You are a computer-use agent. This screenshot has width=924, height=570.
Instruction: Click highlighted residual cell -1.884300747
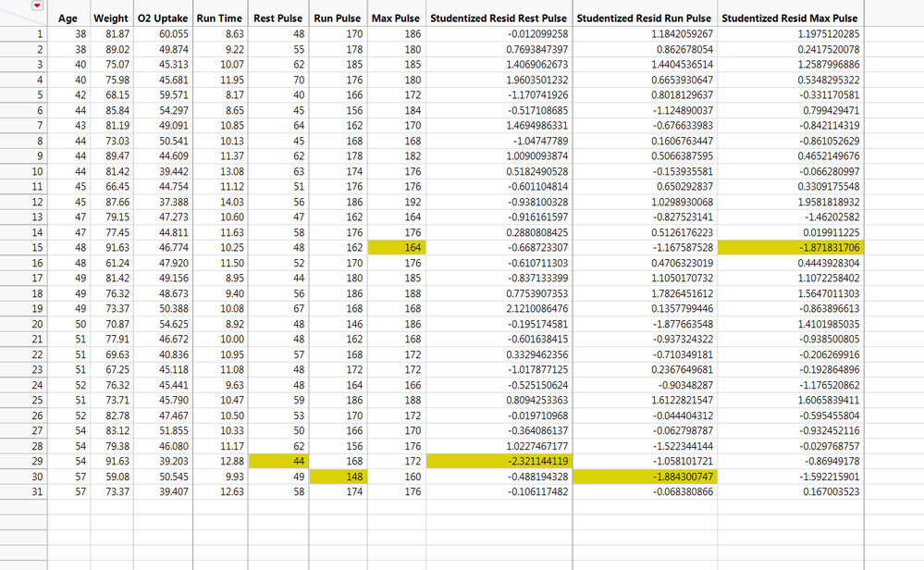click(645, 477)
